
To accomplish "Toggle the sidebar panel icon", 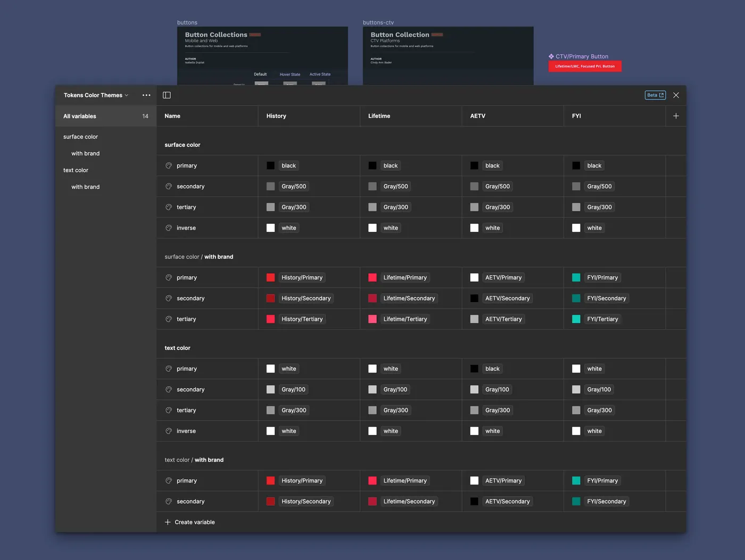I will [167, 95].
